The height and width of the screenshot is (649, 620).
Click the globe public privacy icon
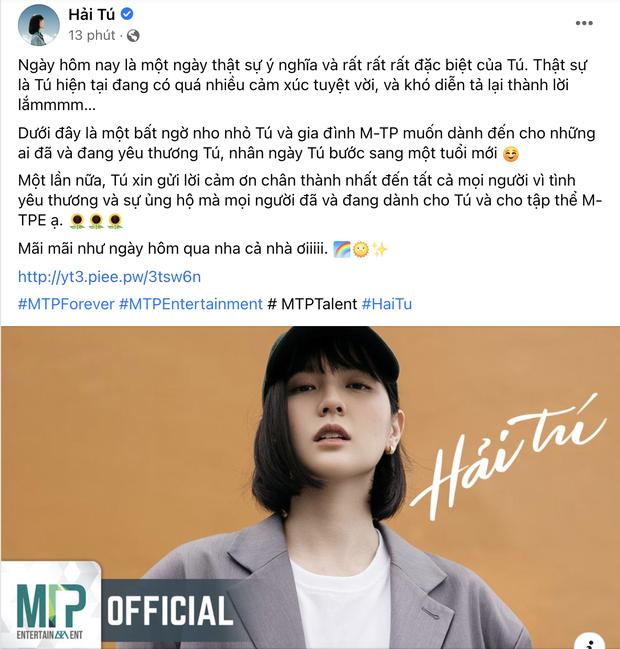133,36
